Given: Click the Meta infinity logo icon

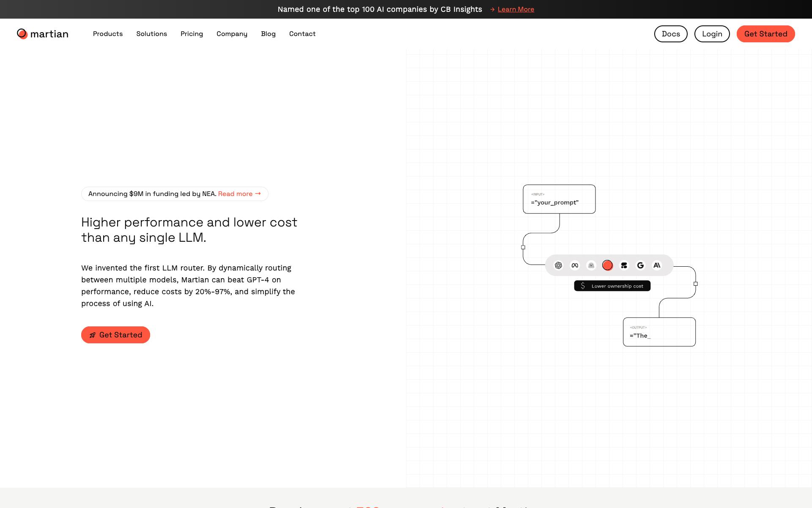Looking at the screenshot, I should 575,265.
